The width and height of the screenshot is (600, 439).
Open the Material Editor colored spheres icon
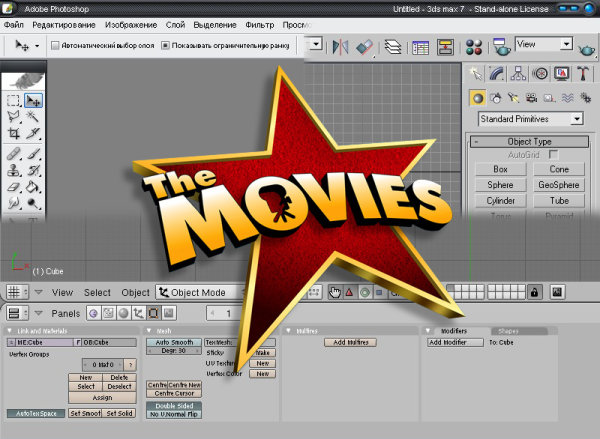(x=474, y=47)
